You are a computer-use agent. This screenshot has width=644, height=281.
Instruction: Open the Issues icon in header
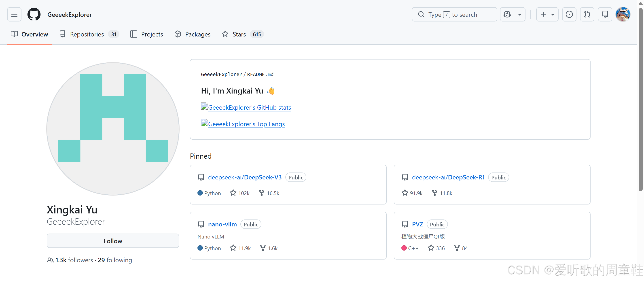[569, 14]
